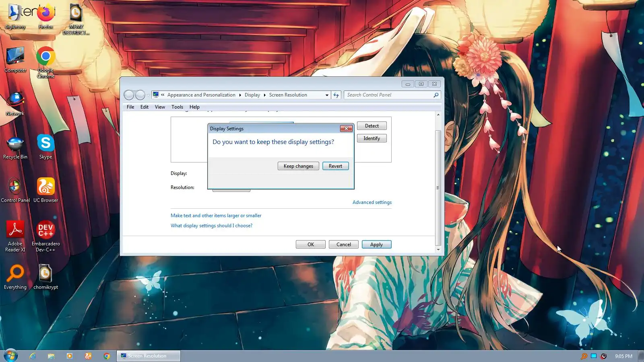Click the Identify button

(x=372, y=138)
